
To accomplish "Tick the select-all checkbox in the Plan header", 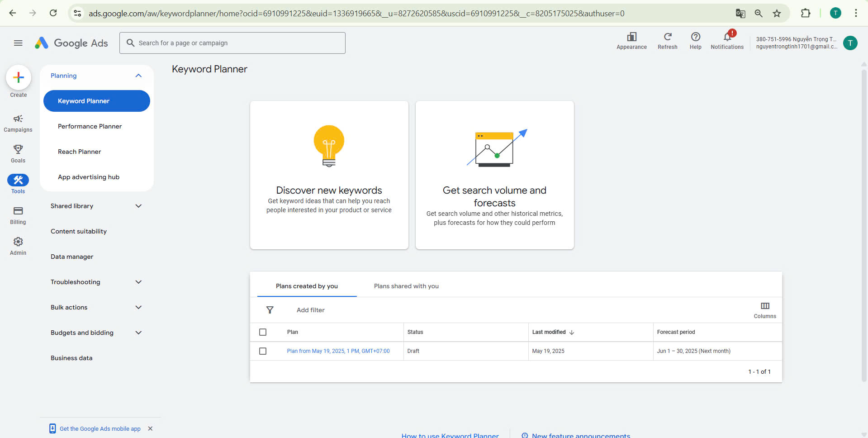I will 263,332.
